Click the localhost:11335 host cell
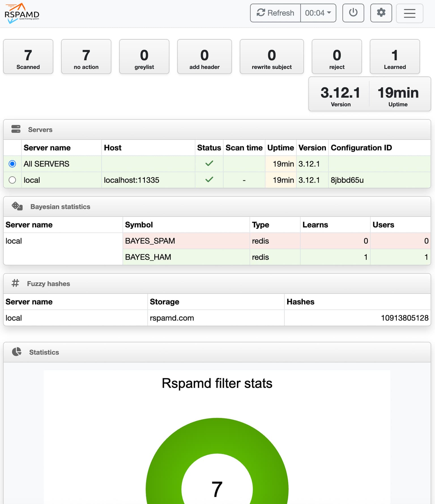This screenshot has height=504, width=435. tap(148, 180)
